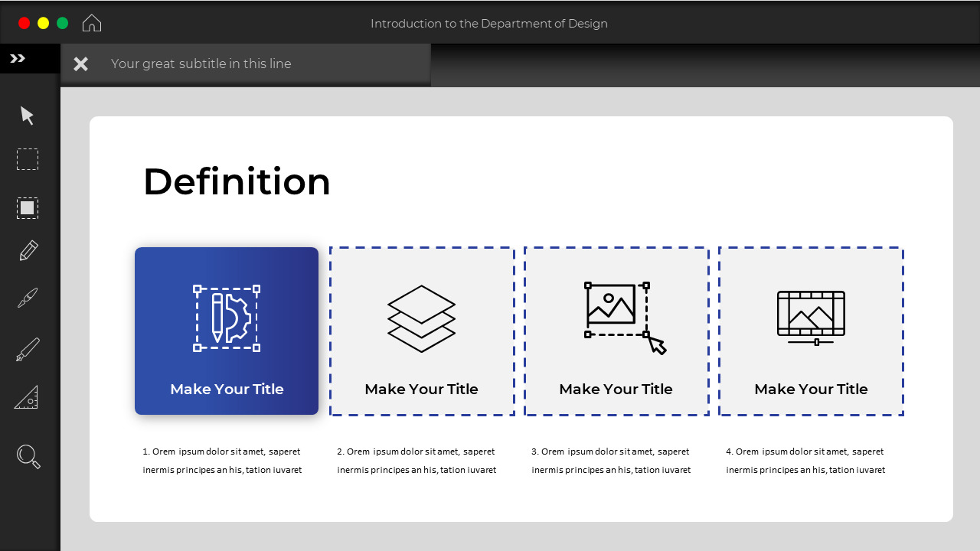Click the layers icon in the second card

coord(421,318)
